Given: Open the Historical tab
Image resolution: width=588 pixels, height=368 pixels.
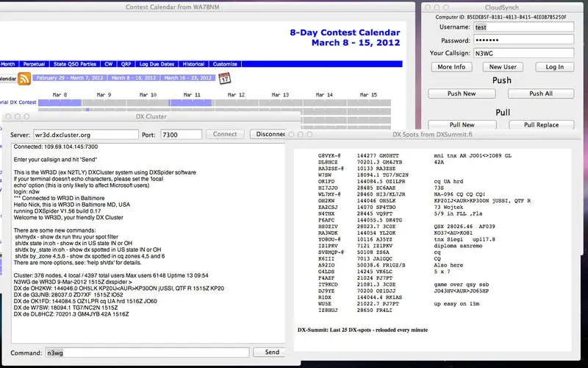Looking at the screenshot, I should tap(193, 64).
